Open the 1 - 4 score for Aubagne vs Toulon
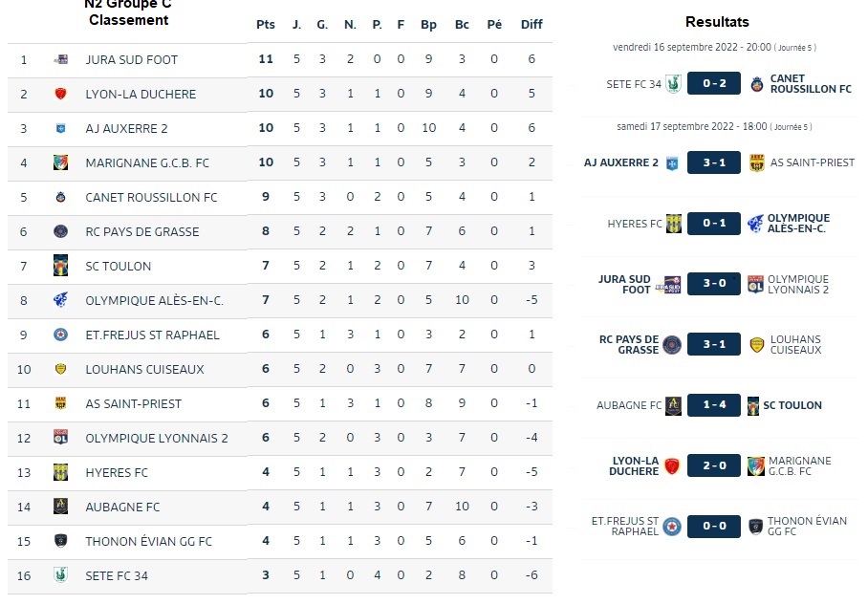 (x=714, y=405)
